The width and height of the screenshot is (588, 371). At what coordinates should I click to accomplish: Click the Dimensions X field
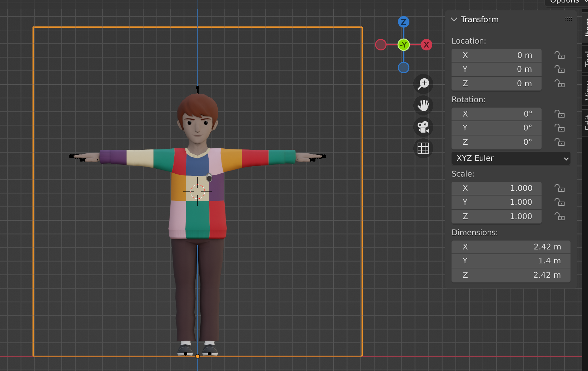(511, 247)
